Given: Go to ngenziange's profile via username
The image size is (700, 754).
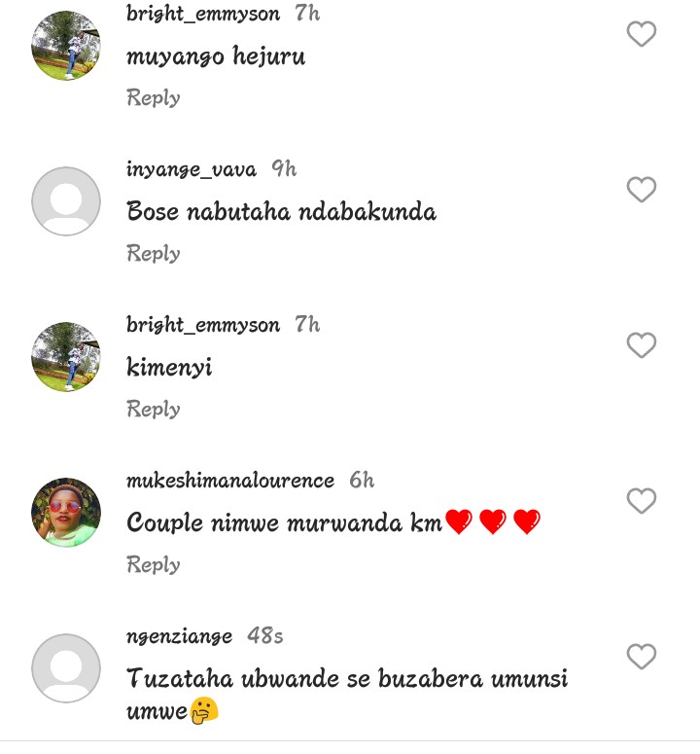Looking at the screenshot, I should click(179, 636).
